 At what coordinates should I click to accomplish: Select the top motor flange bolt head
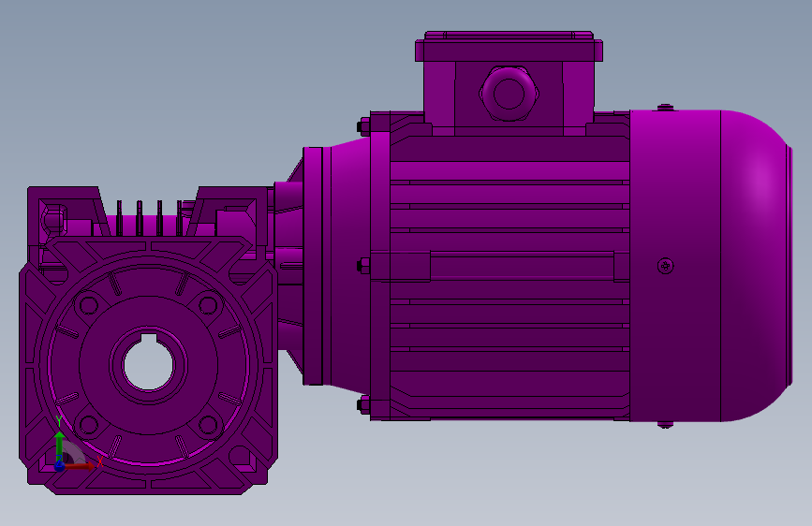364,126
